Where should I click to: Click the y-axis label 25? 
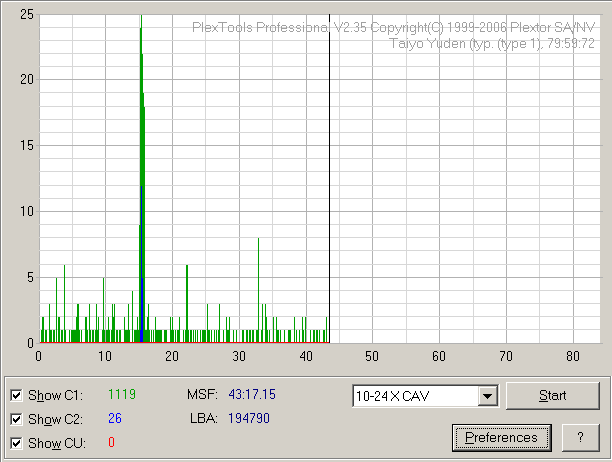point(27,15)
